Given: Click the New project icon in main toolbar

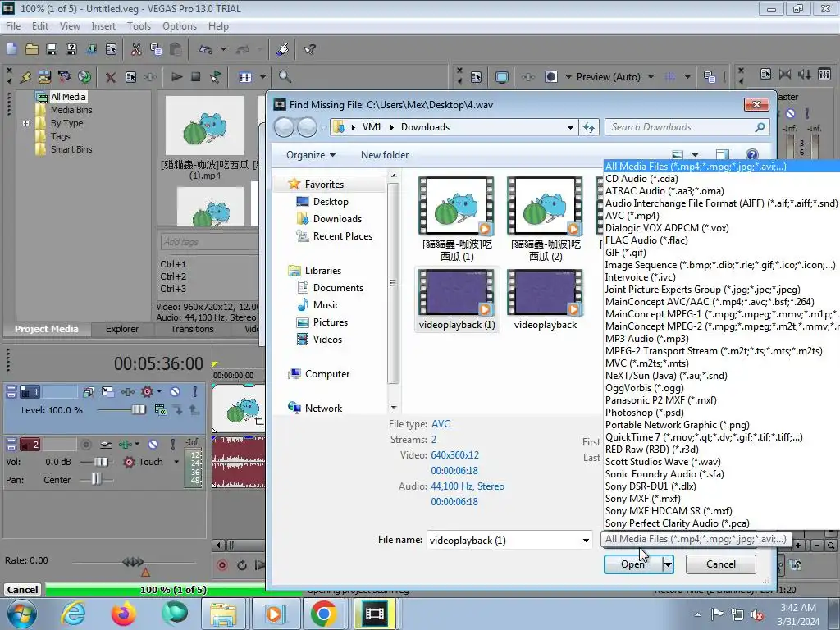Looking at the screenshot, I should [x=11, y=49].
